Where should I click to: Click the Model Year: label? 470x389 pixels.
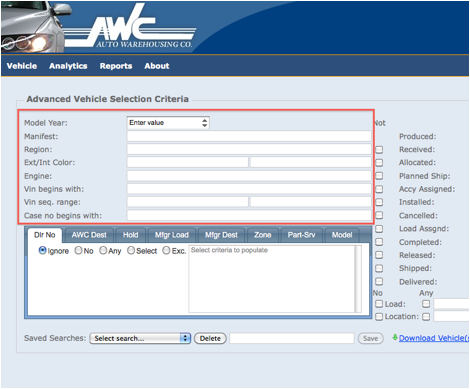[46, 123]
